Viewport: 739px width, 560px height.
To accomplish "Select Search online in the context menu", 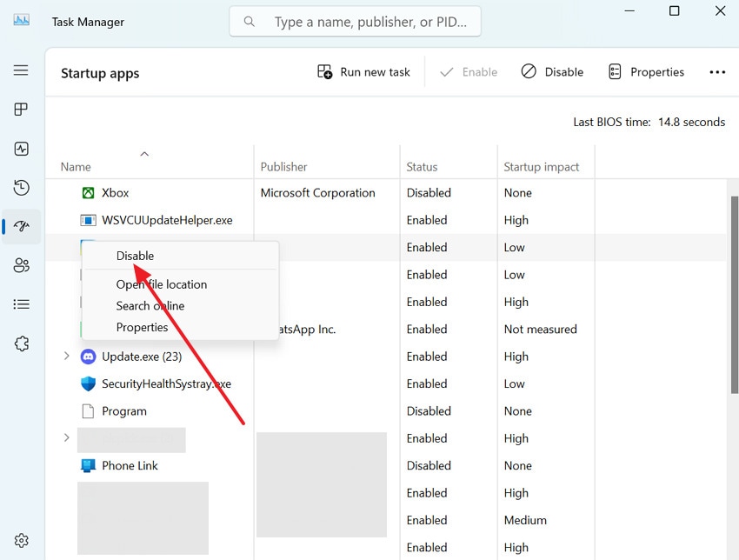I will coord(150,305).
